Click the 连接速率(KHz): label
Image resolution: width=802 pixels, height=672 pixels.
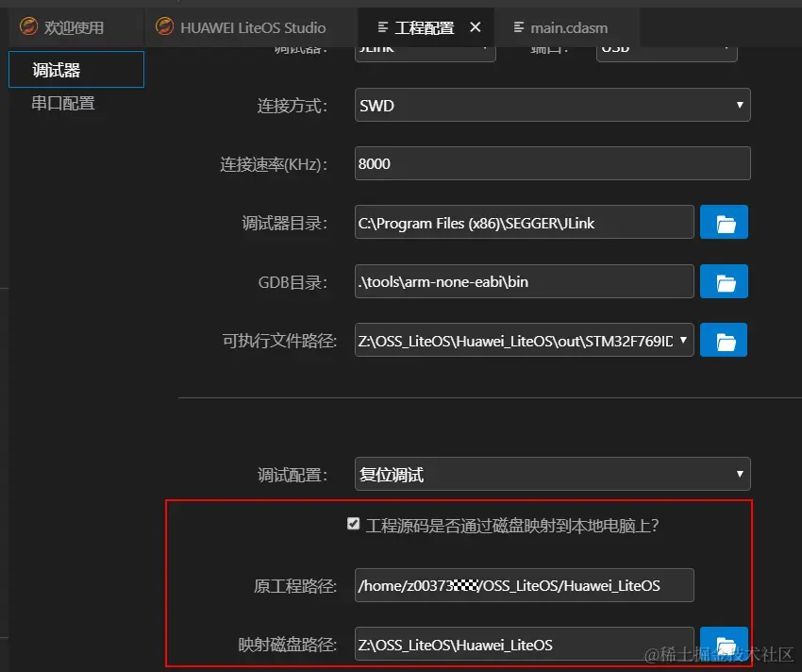pos(274,164)
